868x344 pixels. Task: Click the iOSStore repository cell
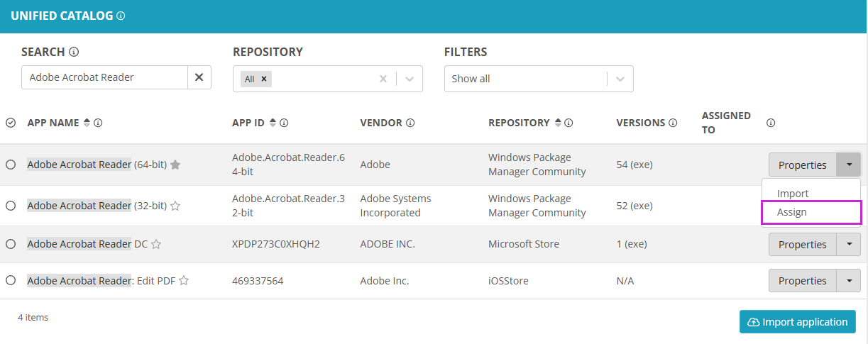pyautogui.click(x=508, y=281)
